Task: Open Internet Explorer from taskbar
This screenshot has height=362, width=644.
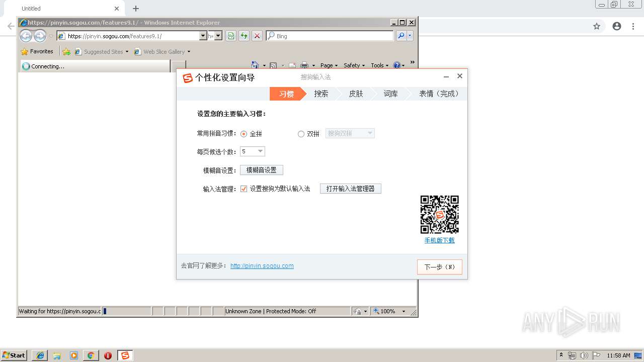Action: pos(40,355)
